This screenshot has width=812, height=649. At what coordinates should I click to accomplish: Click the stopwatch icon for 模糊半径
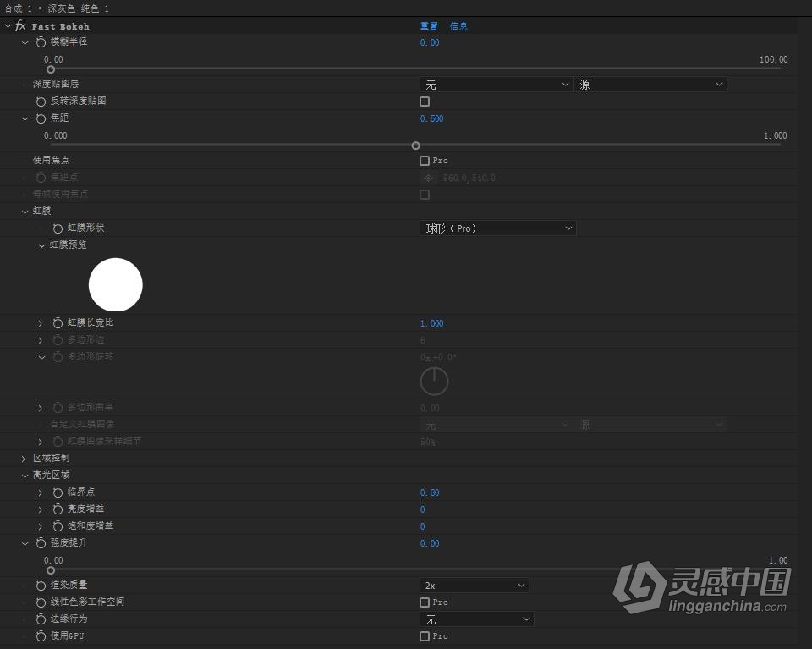(41, 41)
